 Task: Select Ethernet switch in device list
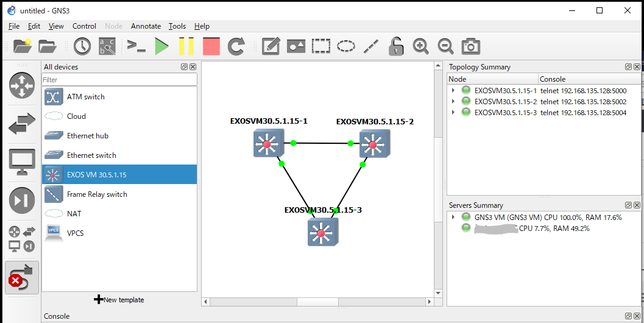point(119,155)
